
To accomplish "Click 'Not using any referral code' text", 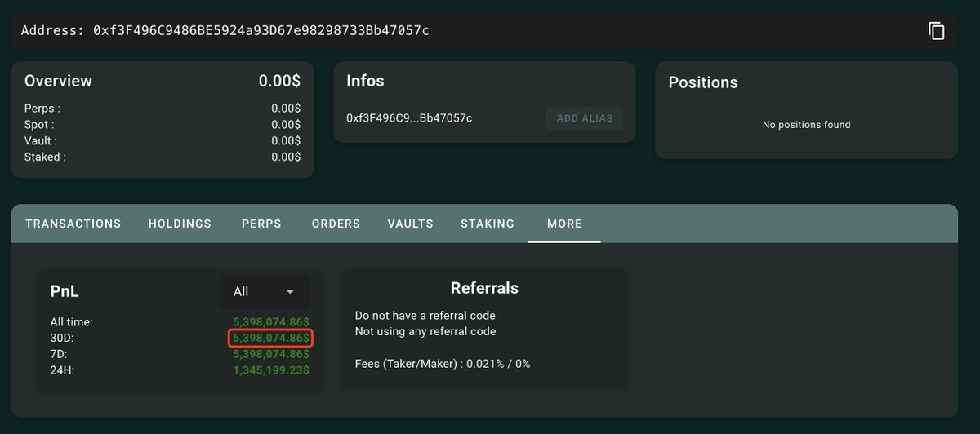I will tap(425, 331).
